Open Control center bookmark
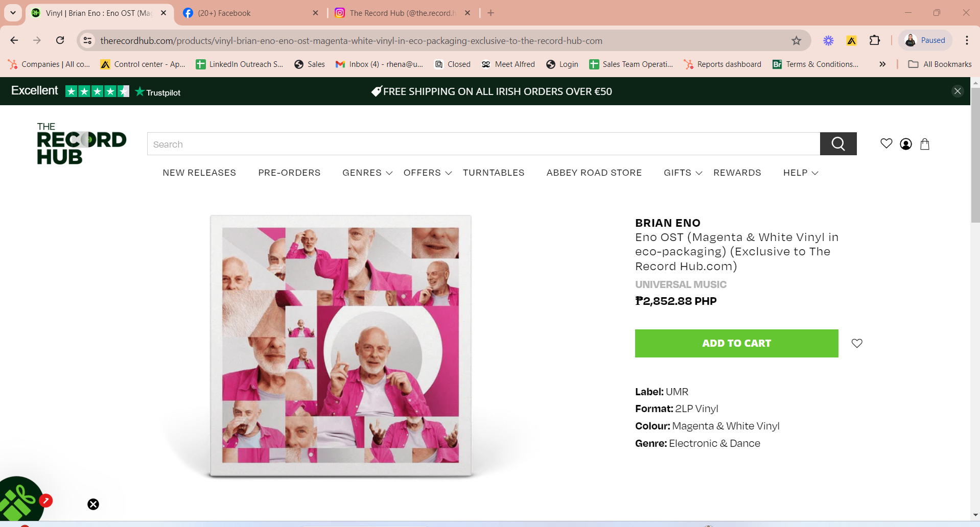 143,64
